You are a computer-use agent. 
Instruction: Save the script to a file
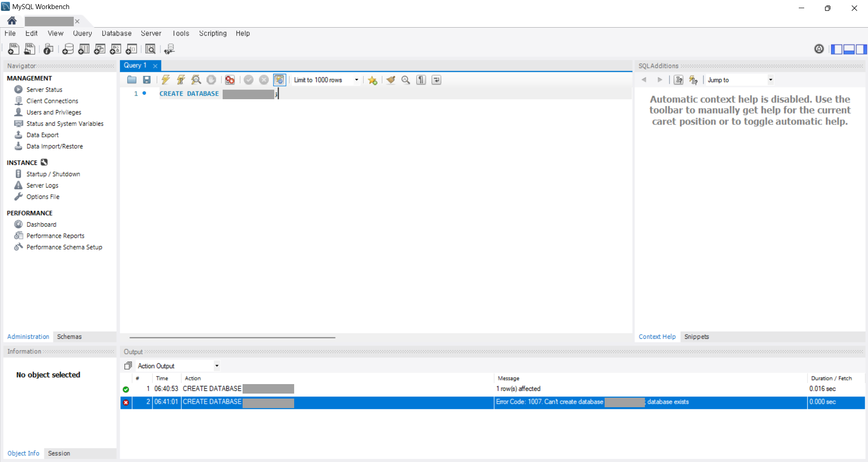[147, 80]
